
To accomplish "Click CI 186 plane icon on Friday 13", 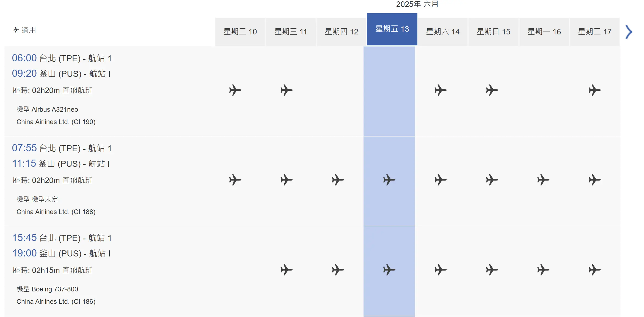I will pos(389,270).
